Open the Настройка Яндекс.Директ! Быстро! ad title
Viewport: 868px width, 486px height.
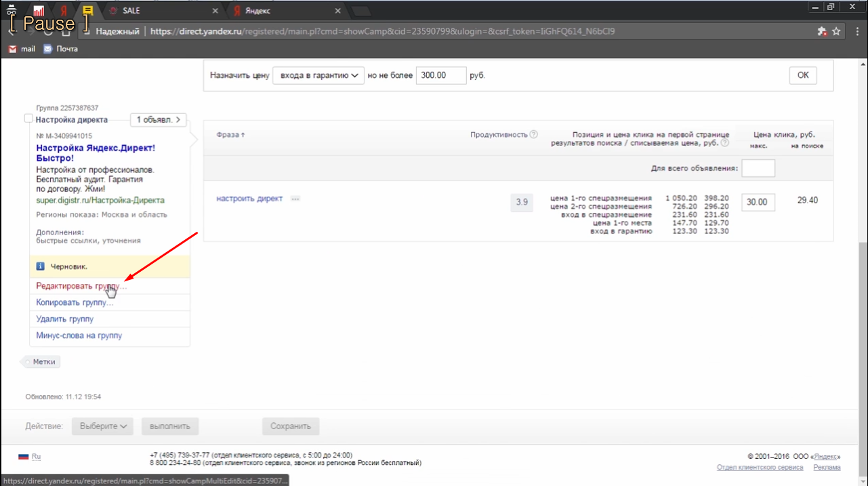pos(96,153)
